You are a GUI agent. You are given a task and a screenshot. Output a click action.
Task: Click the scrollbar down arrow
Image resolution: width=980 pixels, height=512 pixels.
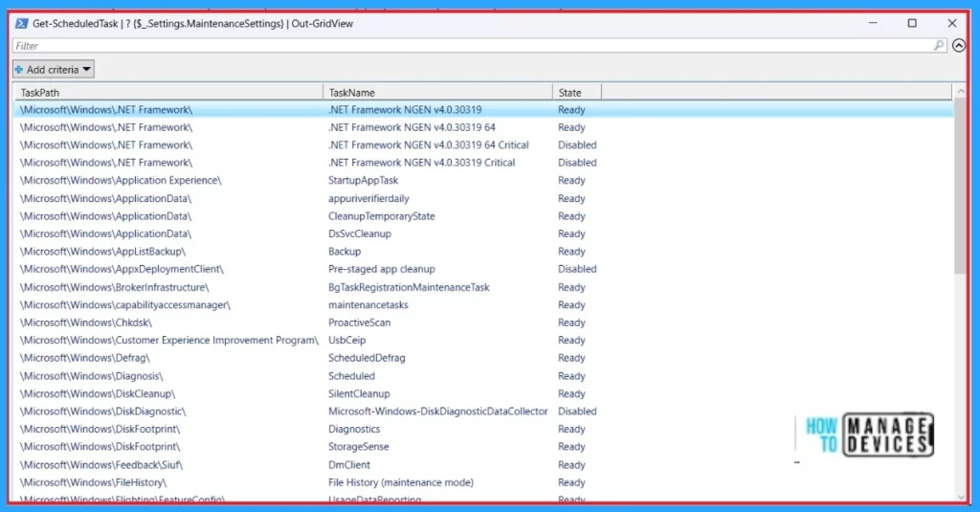pos(961,498)
